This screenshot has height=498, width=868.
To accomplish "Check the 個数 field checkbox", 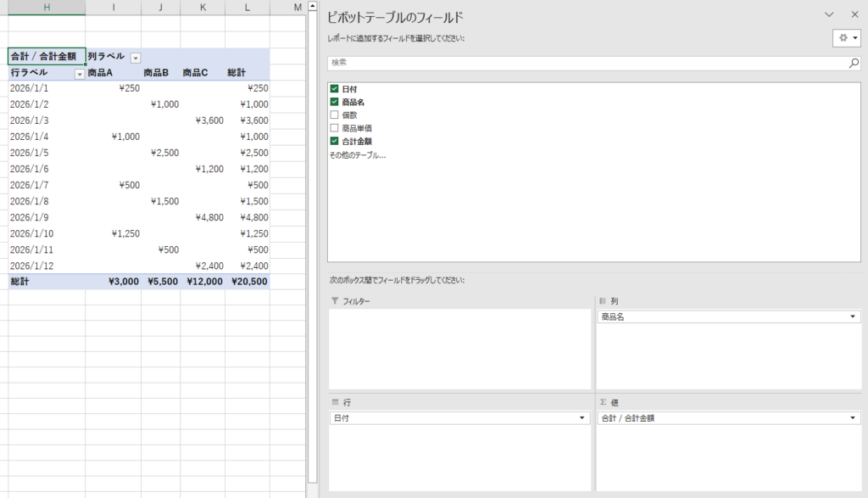I will [x=334, y=115].
